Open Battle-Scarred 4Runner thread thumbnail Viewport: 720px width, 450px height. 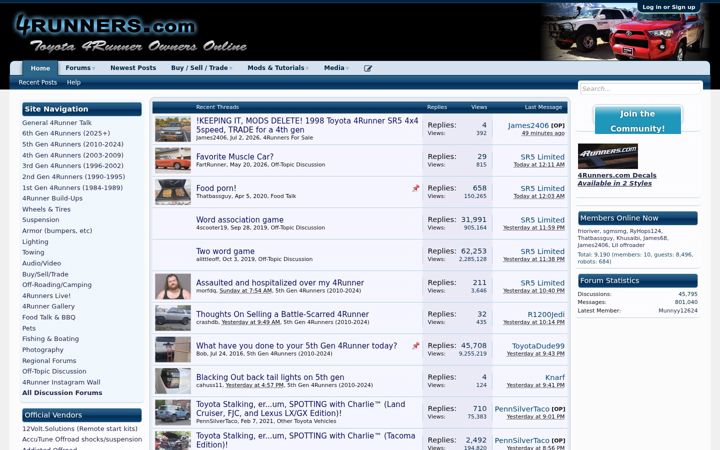(173, 318)
